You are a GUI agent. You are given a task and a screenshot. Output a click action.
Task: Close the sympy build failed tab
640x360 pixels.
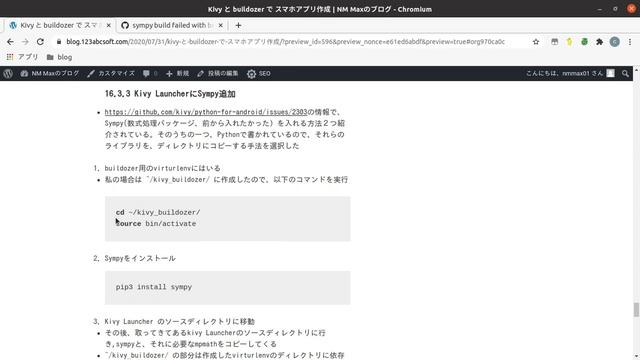click(x=220, y=25)
